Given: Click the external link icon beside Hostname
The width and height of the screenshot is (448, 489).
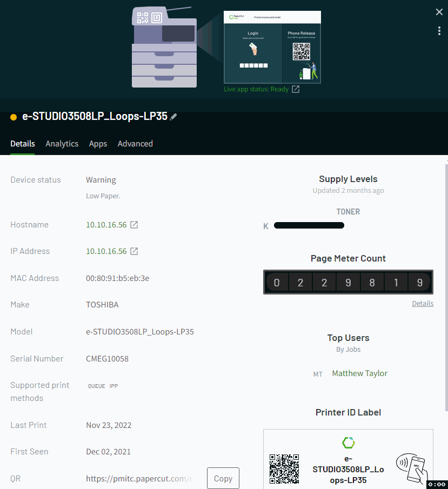Looking at the screenshot, I should (133, 224).
